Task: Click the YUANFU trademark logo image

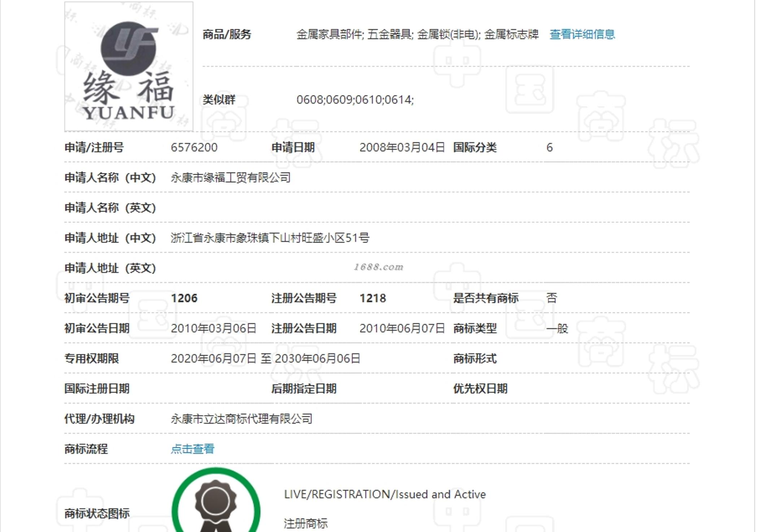Action: [129, 67]
